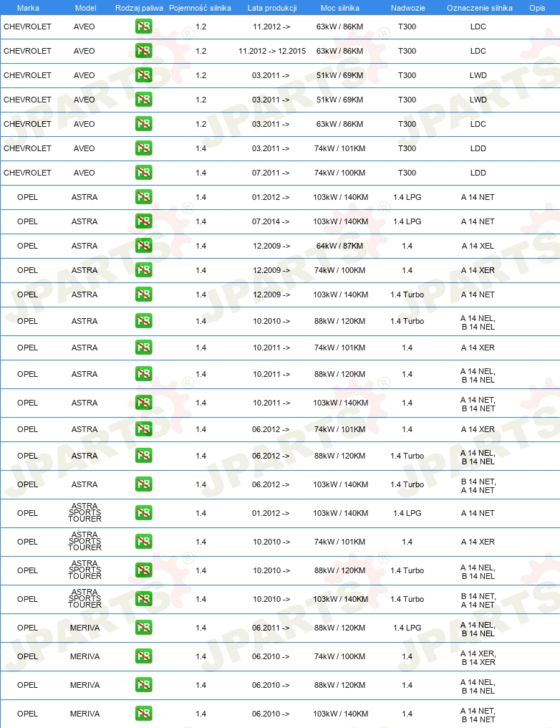The image size is (560, 728).
Task: Select 88kW / 120KM in MERIVA 06.2011 row
Action: tap(339, 628)
